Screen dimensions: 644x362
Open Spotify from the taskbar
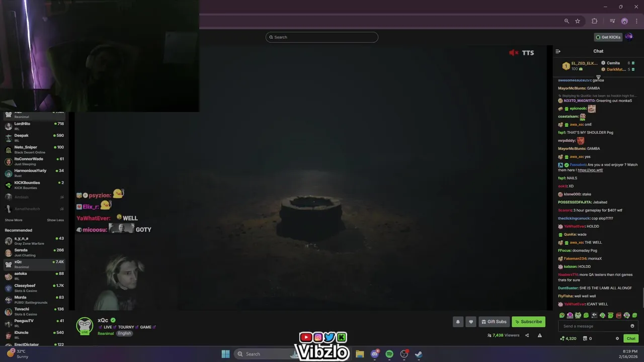(389, 354)
